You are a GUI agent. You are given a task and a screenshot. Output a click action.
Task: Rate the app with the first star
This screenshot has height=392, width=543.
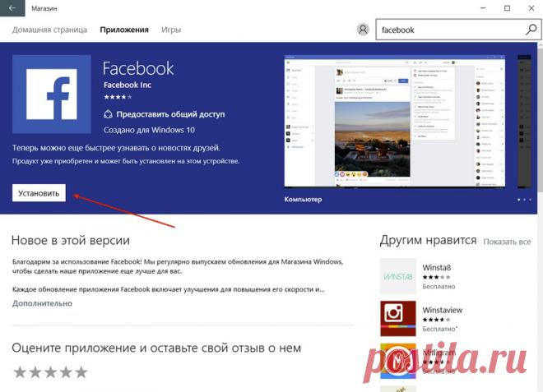pos(19,372)
